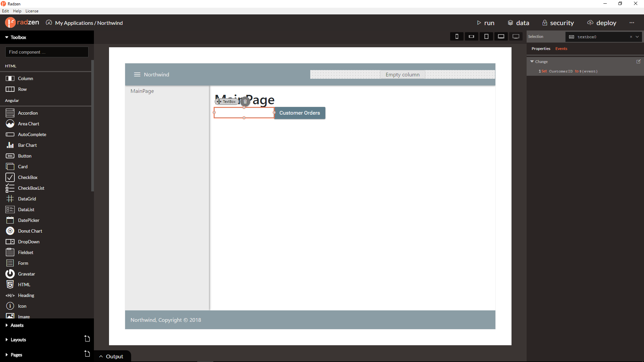Viewport: 644px width, 362px height.
Task: Pick the Donut Chart component icon
Action: pyautogui.click(x=10, y=231)
